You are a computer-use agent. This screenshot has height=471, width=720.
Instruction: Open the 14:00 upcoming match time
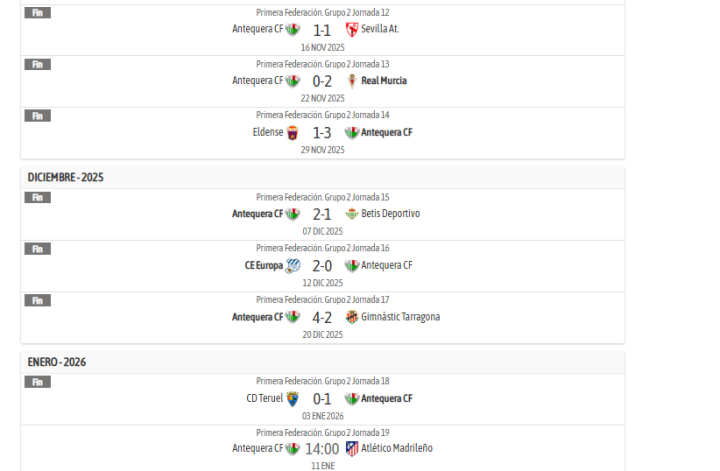pyautogui.click(x=322, y=449)
